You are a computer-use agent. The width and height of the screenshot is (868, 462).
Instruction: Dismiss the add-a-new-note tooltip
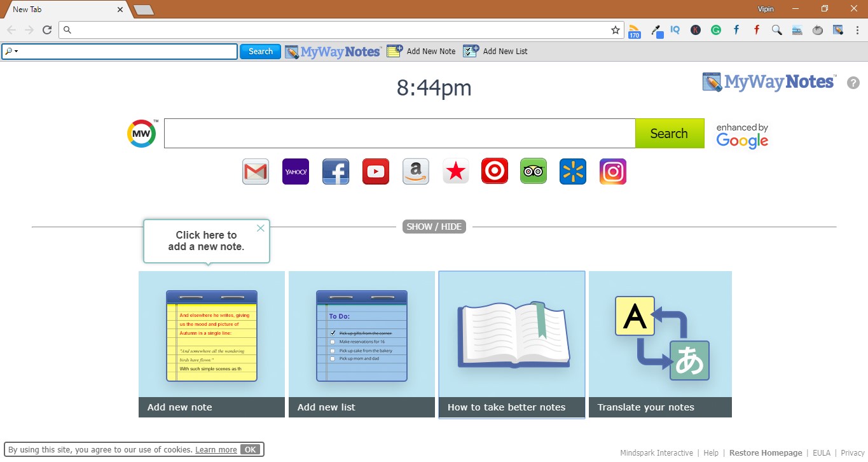tap(260, 228)
